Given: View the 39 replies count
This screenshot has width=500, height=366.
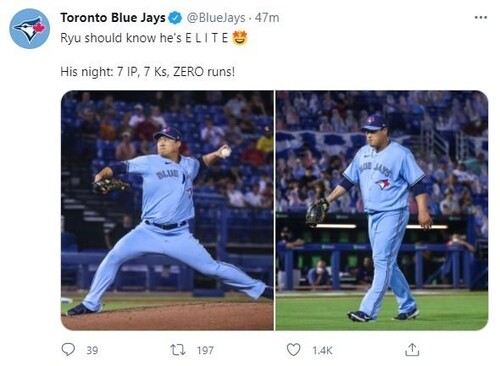Looking at the screenshot, I should [x=92, y=350].
